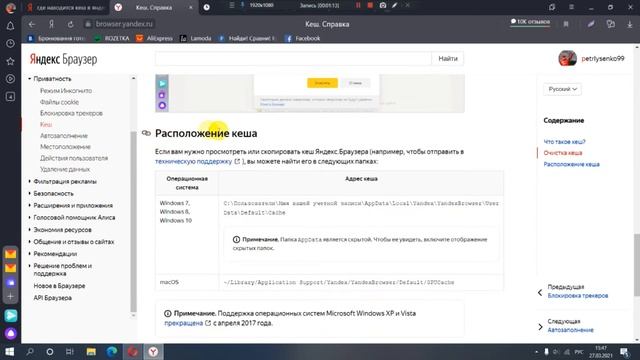Open Действия пользователя help page

coord(74,158)
